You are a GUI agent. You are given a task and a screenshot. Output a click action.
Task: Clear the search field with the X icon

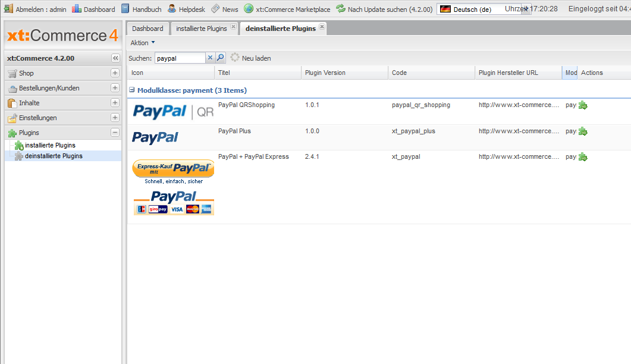pyautogui.click(x=210, y=58)
